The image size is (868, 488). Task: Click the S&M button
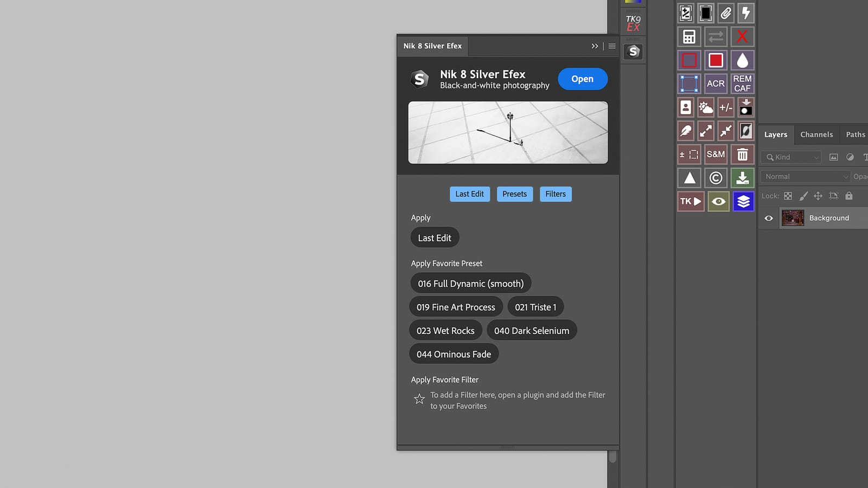pos(715,155)
